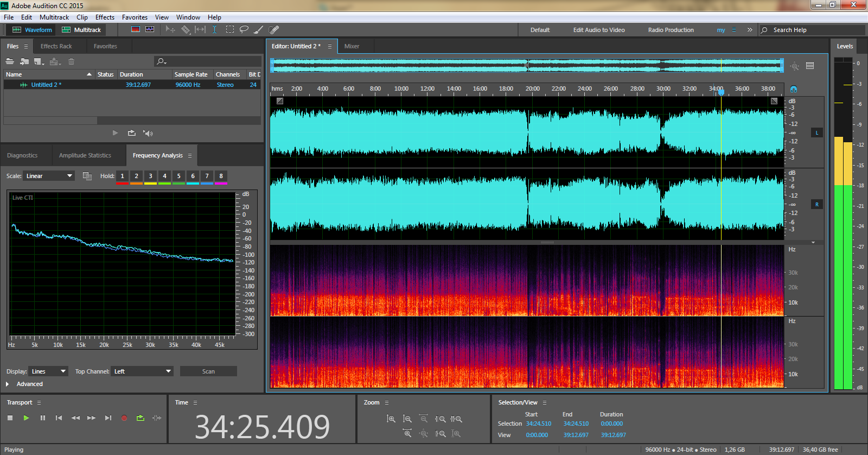Click Zoom In Amplitude icon

391,419
